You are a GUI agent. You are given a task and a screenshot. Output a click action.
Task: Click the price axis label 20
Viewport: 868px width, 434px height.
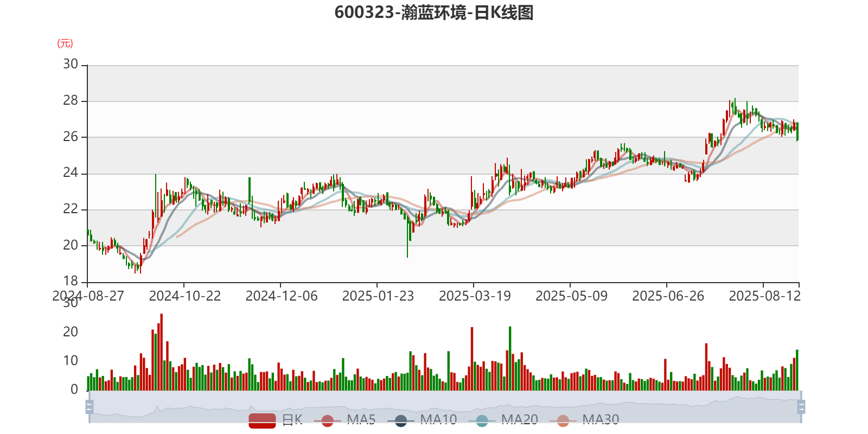(71, 245)
